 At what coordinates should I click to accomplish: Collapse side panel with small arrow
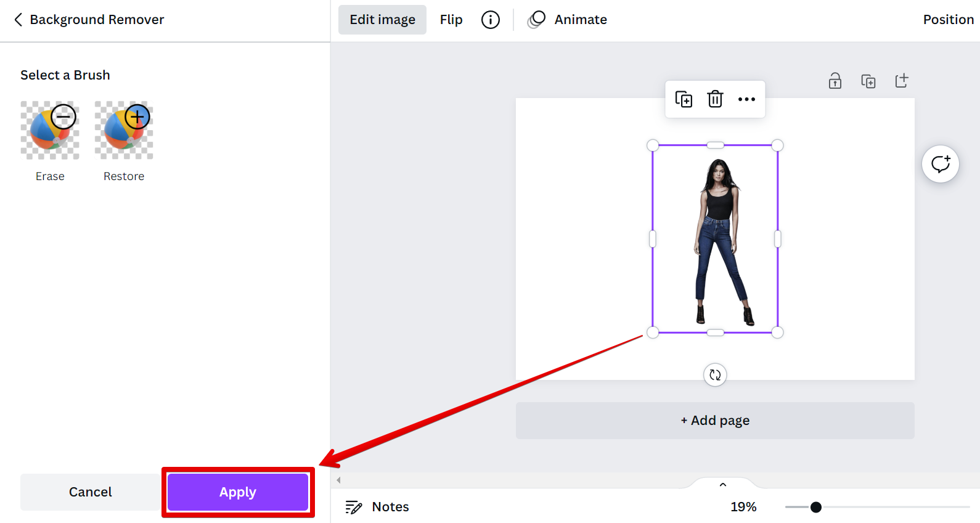338,480
